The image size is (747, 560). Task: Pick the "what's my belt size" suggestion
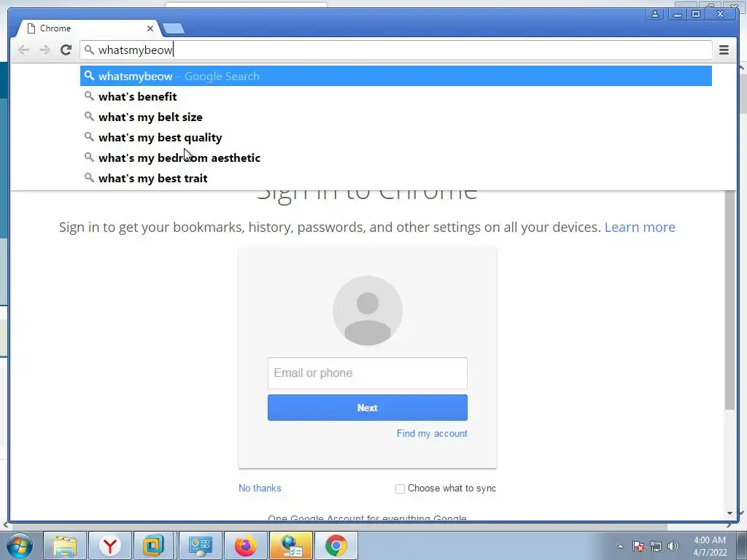tap(395, 117)
